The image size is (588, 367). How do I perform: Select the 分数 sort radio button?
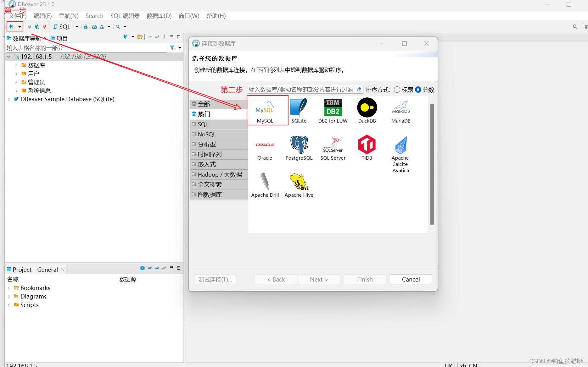pyautogui.click(x=418, y=90)
